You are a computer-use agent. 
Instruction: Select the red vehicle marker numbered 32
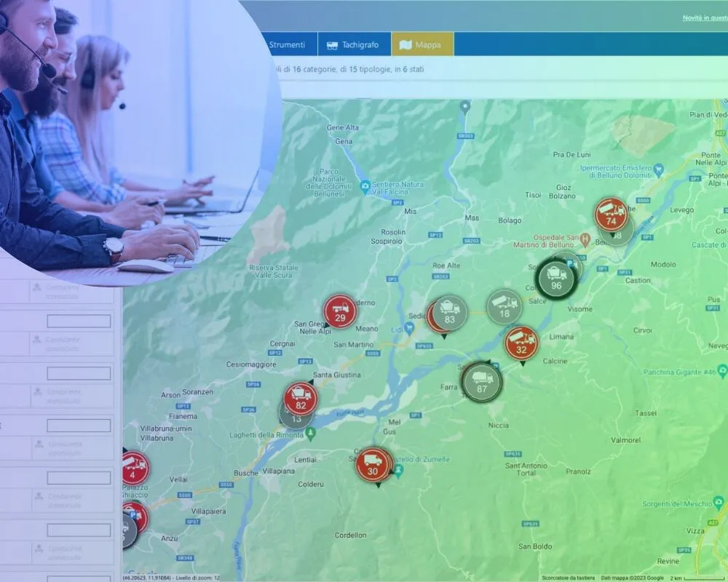click(521, 343)
